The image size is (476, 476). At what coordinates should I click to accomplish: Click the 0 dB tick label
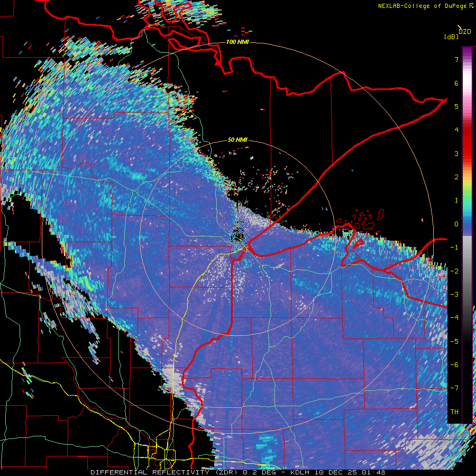[x=456, y=224]
